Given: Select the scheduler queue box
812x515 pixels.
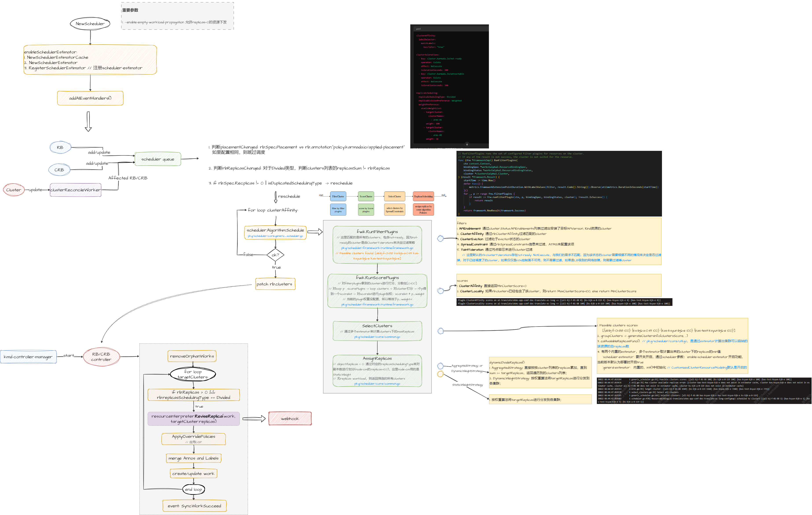Looking at the screenshot, I should pos(158,159).
